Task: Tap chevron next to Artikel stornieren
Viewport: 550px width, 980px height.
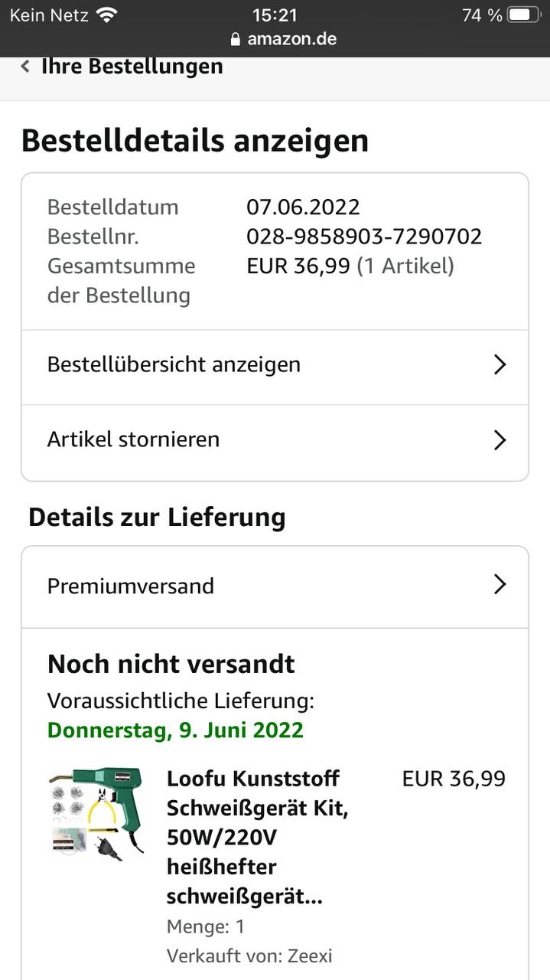Action: [x=500, y=439]
